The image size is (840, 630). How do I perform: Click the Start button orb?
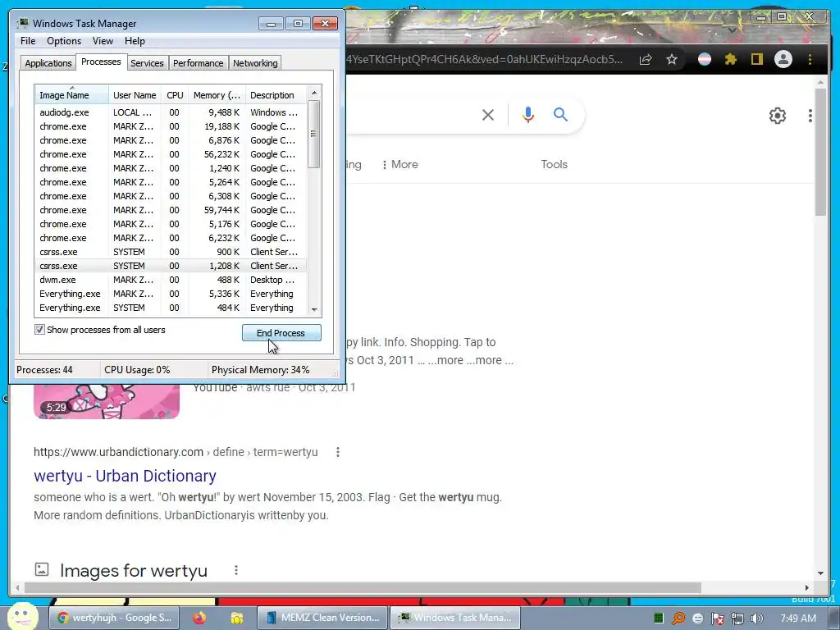coord(22,617)
